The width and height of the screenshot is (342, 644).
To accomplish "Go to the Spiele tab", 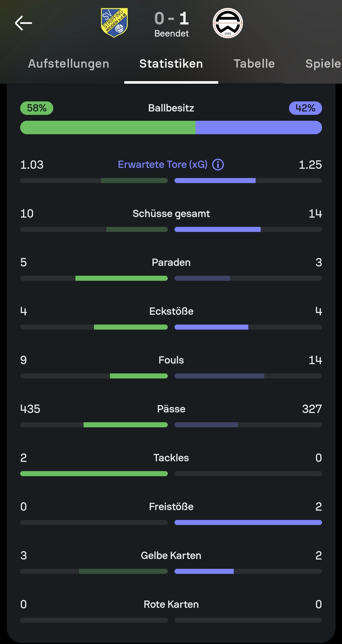I will click(323, 64).
